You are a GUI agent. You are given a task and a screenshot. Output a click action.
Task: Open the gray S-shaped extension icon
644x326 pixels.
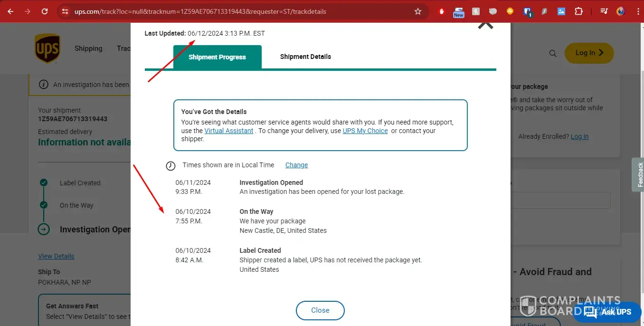pyautogui.click(x=544, y=11)
